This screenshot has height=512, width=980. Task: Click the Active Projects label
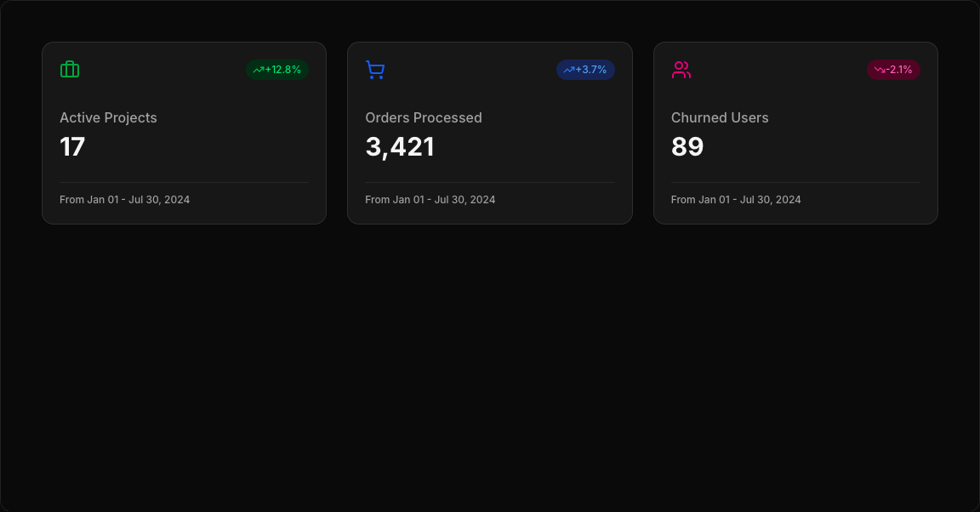[x=108, y=117]
